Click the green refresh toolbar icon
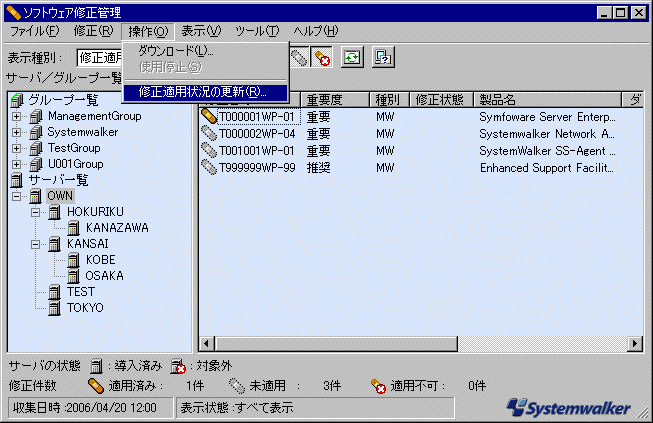This screenshot has width=653, height=423. [x=352, y=57]
